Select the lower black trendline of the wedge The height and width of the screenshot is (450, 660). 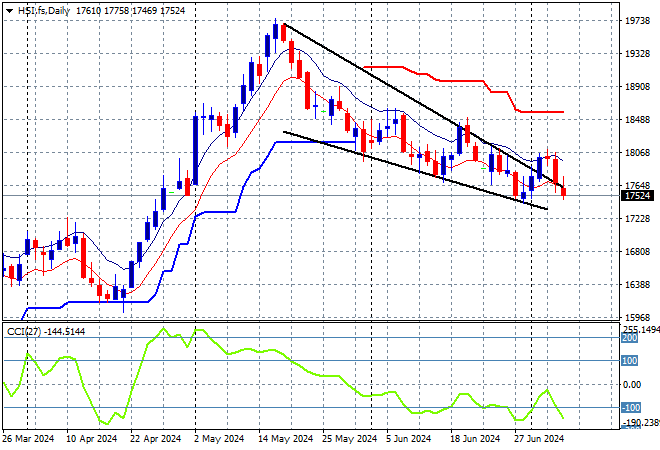[x=415, y=170]
